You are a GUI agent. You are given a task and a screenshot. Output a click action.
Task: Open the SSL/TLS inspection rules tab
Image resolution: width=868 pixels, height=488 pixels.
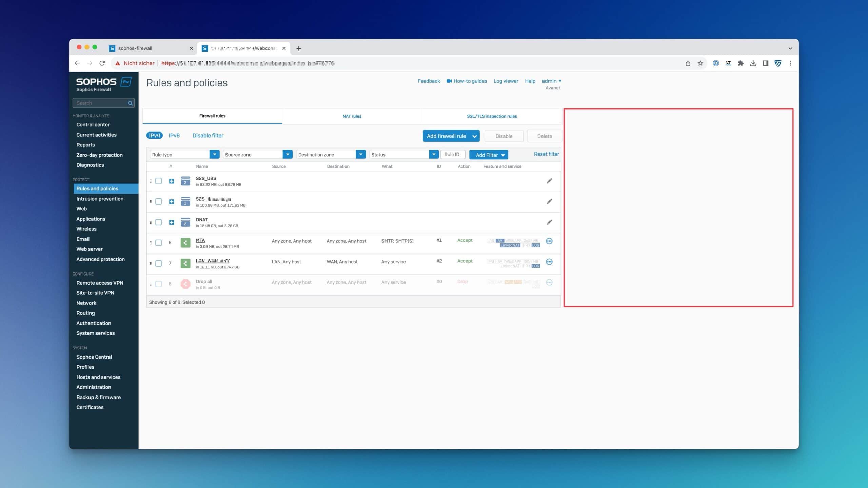click(x=492, y=116)
